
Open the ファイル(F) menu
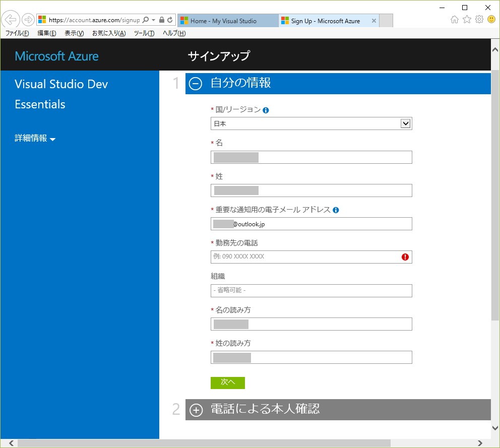[x=17, y=33]
